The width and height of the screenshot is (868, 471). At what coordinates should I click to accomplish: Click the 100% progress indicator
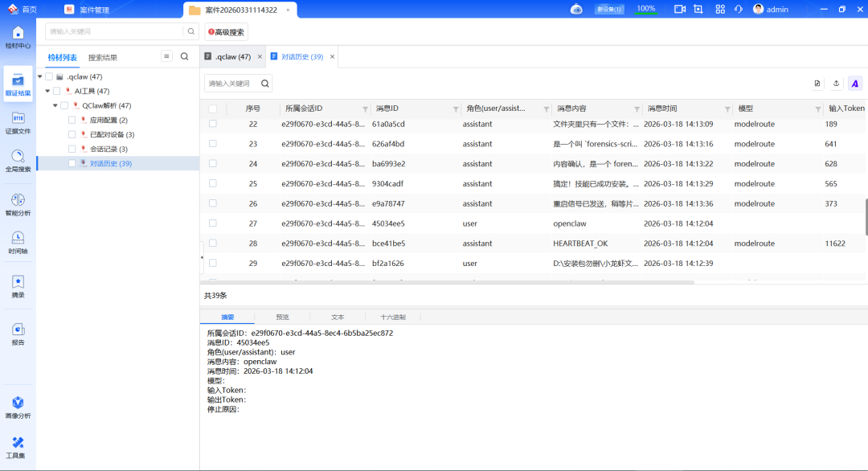(646, 9)
